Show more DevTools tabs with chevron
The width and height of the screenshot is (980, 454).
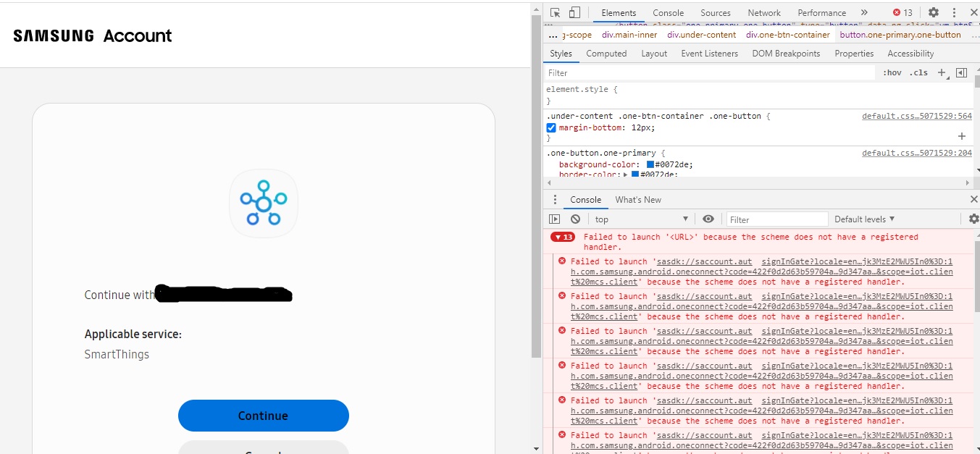tap(864, 12)
